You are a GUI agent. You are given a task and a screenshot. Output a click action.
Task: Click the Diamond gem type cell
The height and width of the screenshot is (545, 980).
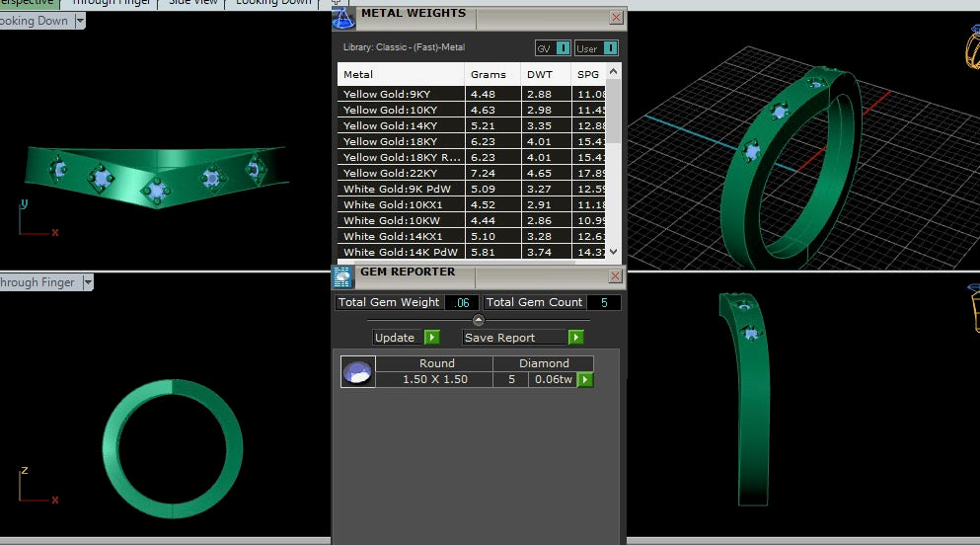[544, 363]
